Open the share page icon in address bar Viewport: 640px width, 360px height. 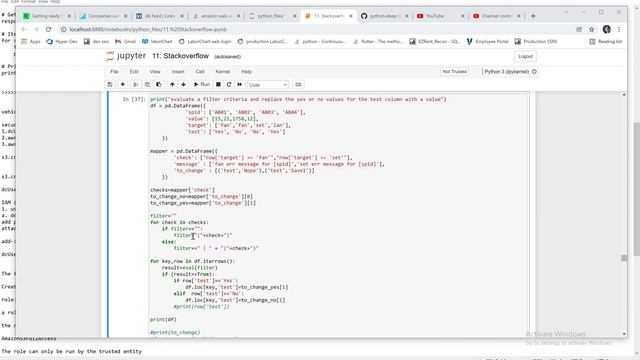tap(579, 29)
